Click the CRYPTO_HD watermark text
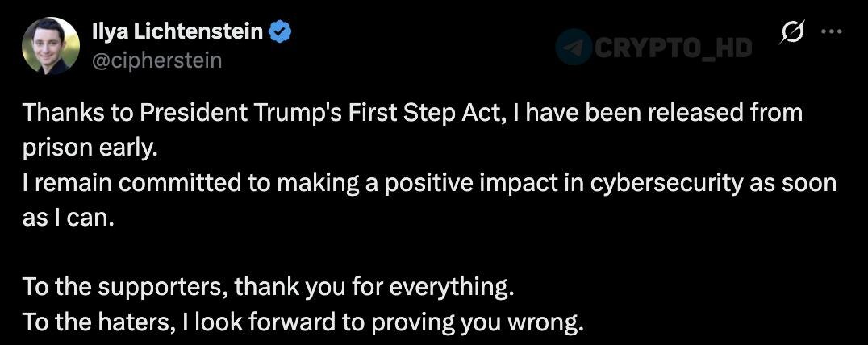 [x=674, y=48]
